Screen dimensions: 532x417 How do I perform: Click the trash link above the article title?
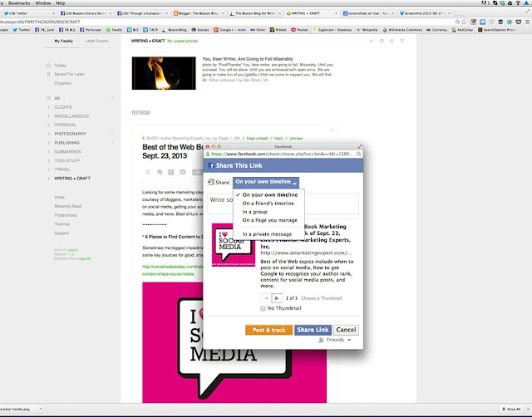click(278, 139)
